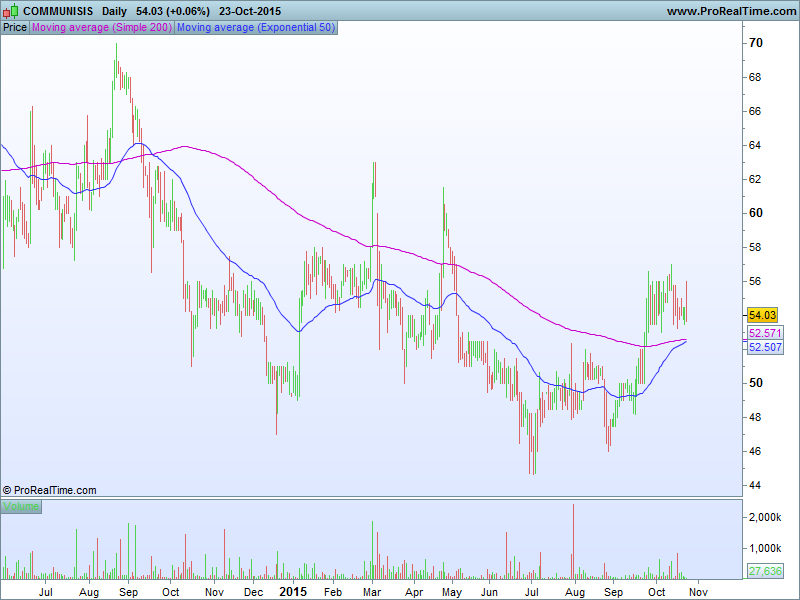The image size is (800, 600).
Task: Click the 54.03 current price tag
Action: click(762, 315)
